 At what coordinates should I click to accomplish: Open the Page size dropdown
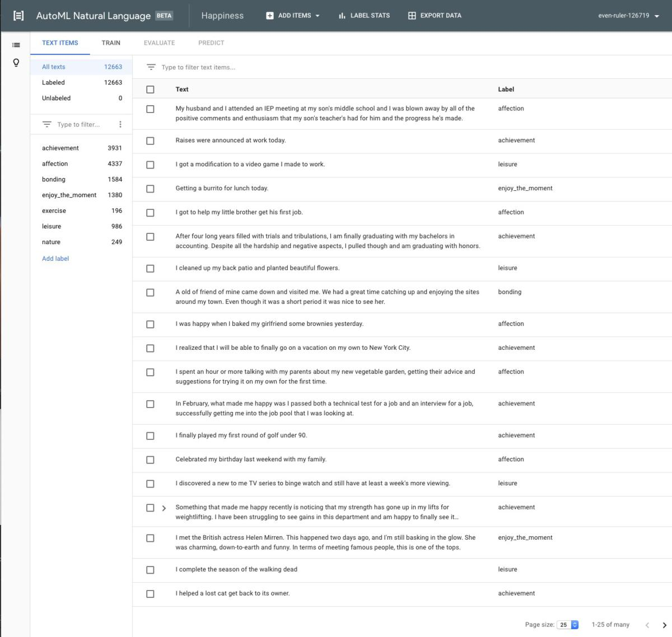pos(567,625)
